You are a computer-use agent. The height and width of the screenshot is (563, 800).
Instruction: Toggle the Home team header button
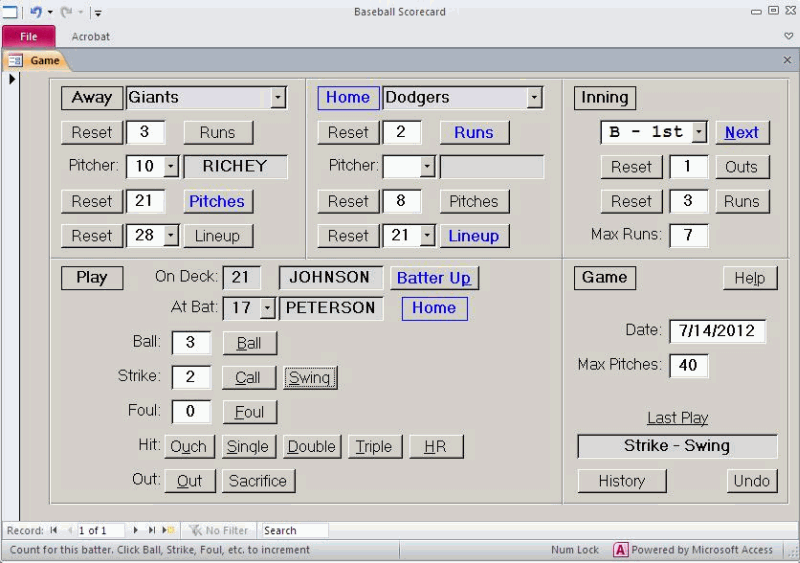point(347,97)
